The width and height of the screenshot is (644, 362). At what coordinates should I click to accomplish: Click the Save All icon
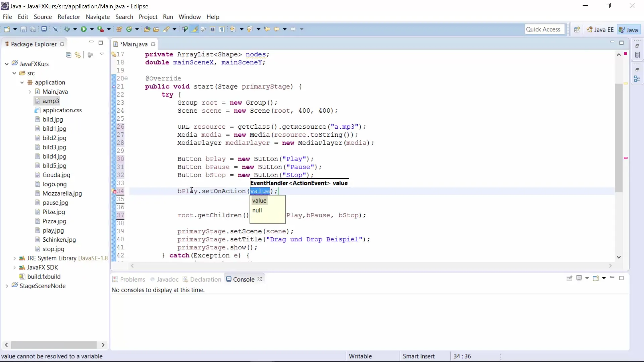tap(33, 29)
